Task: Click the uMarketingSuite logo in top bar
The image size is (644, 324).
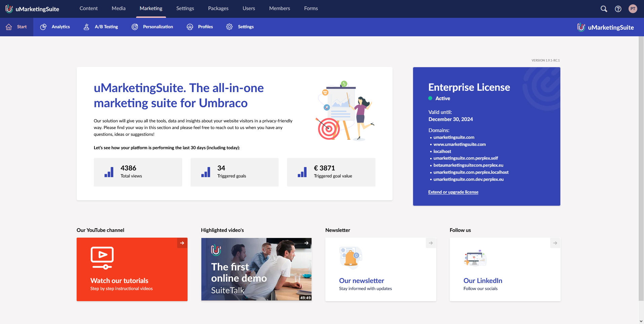Action: (32, 9)
